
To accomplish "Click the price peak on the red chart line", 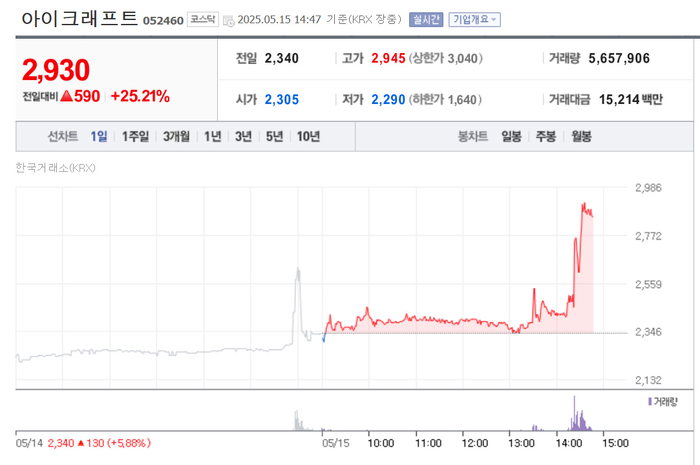I will [583, 204].
